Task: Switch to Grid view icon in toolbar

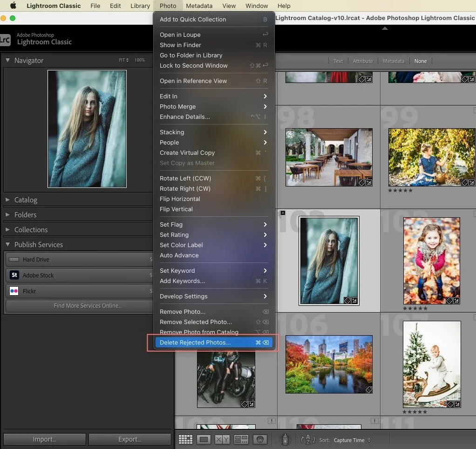Action: (185, 440)
